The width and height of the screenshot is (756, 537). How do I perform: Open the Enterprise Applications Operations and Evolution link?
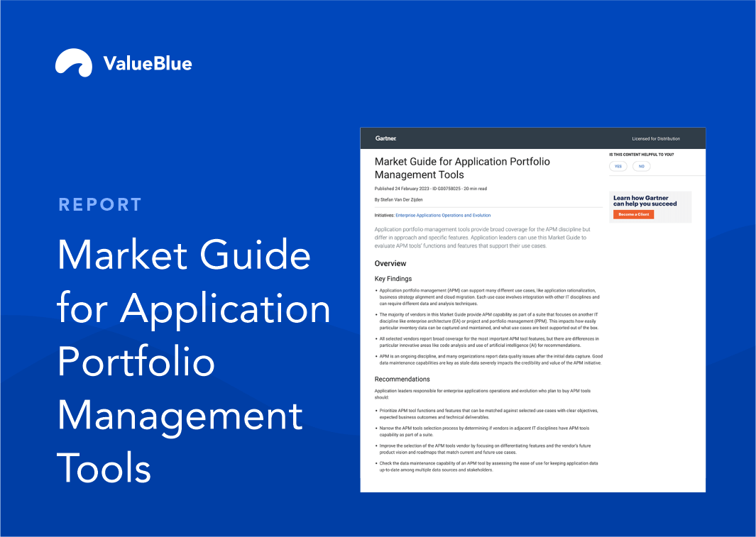point(442,215)
